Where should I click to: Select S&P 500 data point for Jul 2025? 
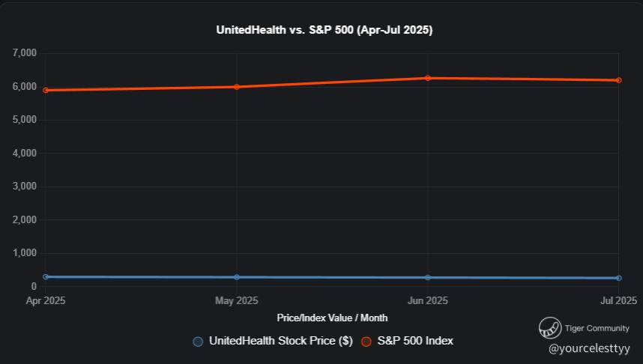click(619, 80)
